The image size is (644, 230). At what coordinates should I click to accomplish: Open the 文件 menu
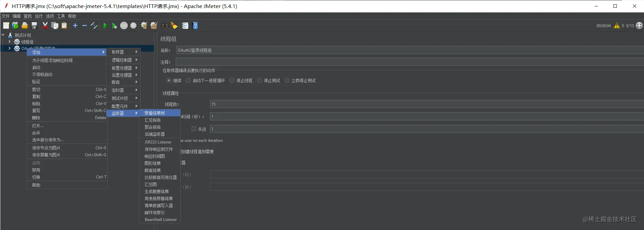coord(6,16)
